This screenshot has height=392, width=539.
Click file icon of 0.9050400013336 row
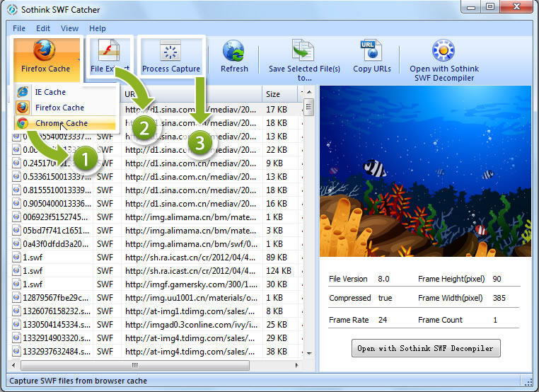(16, 203)
